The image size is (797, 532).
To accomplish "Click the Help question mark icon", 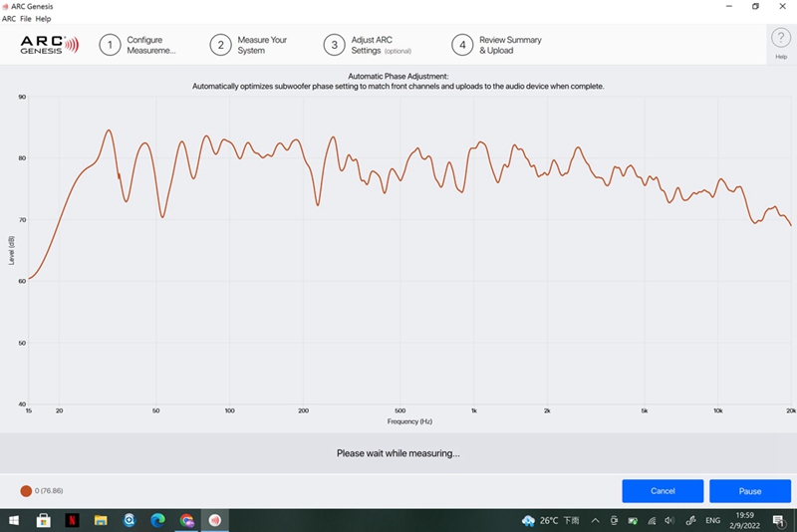I will (x=781, y=39).
